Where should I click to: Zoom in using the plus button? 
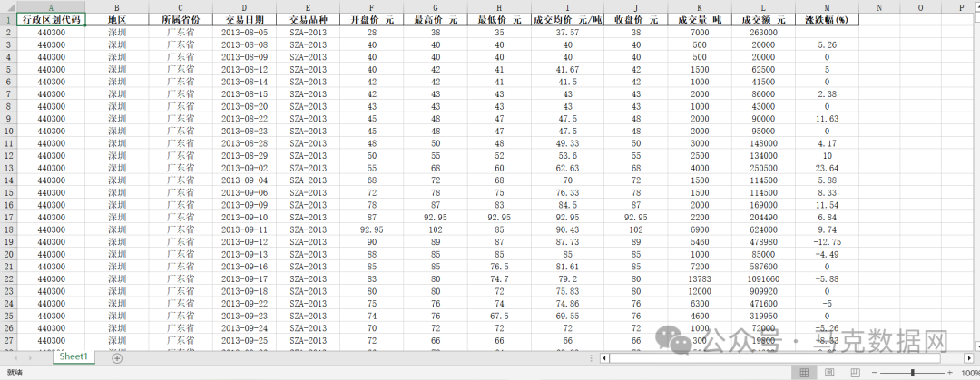coord(950,373)
